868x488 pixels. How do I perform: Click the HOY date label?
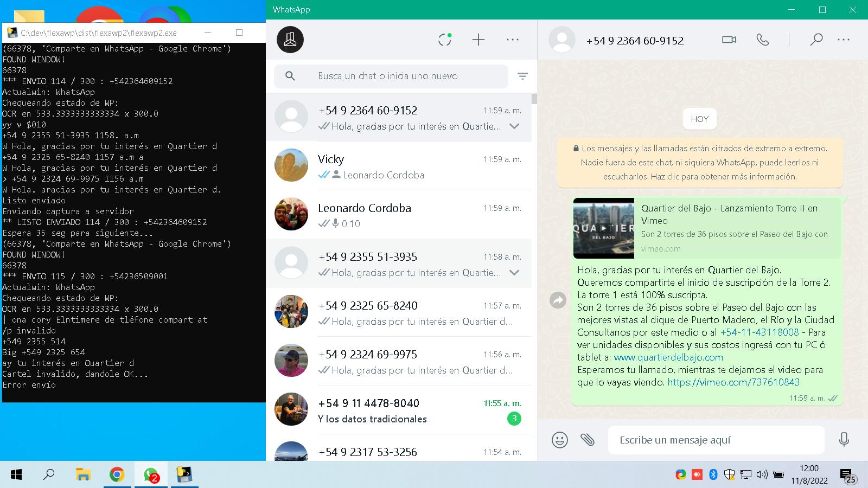click(x=700, y=119)
